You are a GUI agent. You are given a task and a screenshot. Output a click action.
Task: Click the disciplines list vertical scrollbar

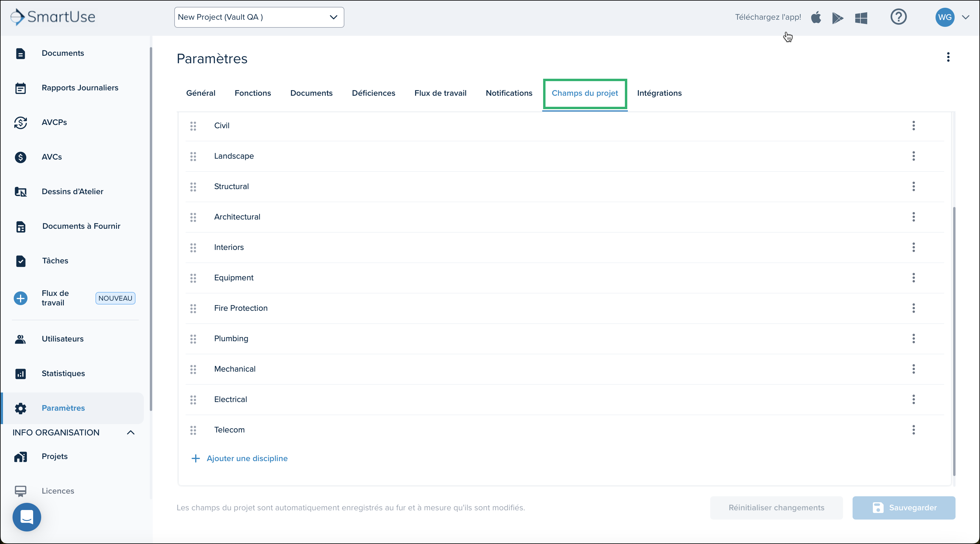[x=954, y=341]
